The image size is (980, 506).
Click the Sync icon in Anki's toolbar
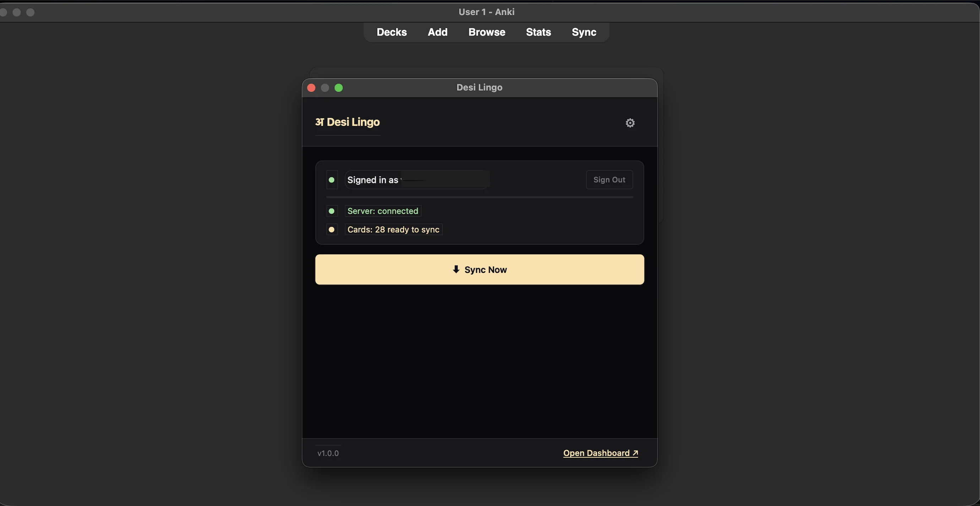[584, 32]
